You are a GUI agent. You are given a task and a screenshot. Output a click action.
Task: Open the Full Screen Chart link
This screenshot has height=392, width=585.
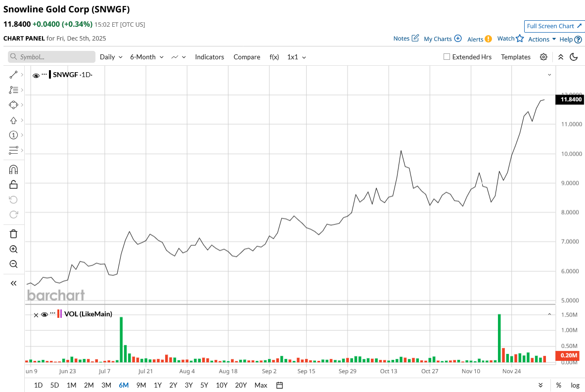point(554,26)
